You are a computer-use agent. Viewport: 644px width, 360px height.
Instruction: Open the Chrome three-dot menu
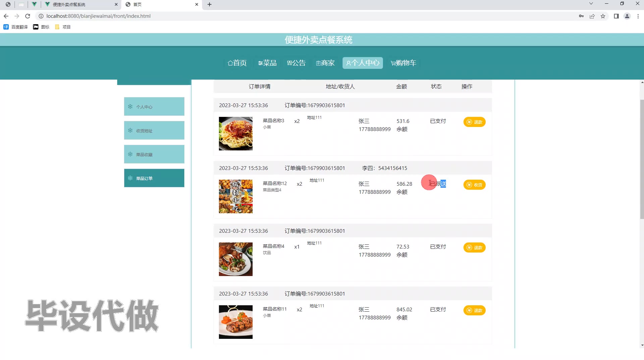[x=638, y=16]
